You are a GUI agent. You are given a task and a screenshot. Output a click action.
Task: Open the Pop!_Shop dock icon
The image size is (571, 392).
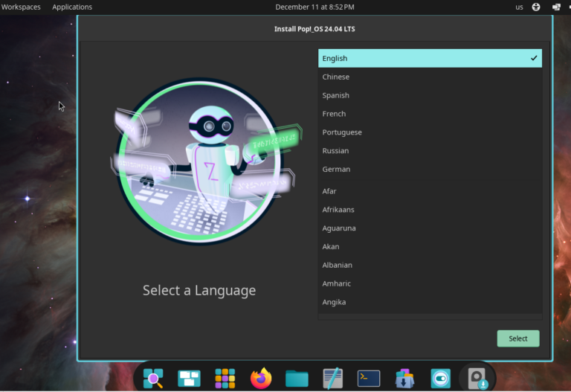point(404,379)
